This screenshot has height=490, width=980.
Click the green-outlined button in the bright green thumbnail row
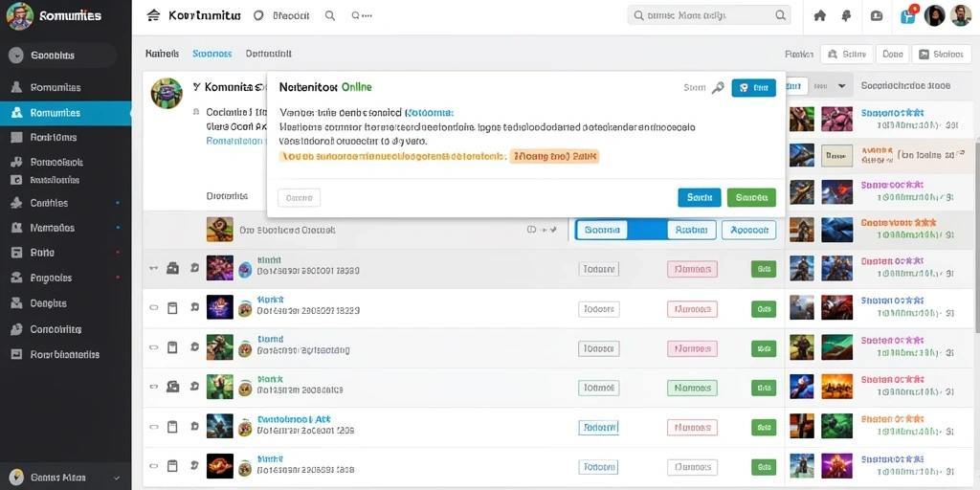pyautogui.click(x=692, y=389)
